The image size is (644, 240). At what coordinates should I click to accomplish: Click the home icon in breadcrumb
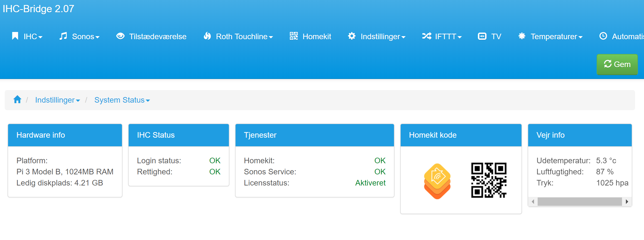[17, 100]
